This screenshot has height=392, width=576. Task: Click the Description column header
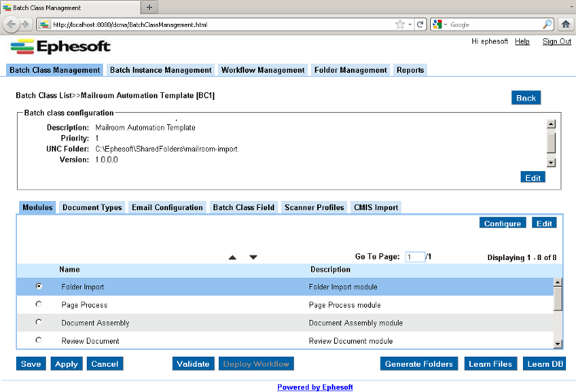330,269
